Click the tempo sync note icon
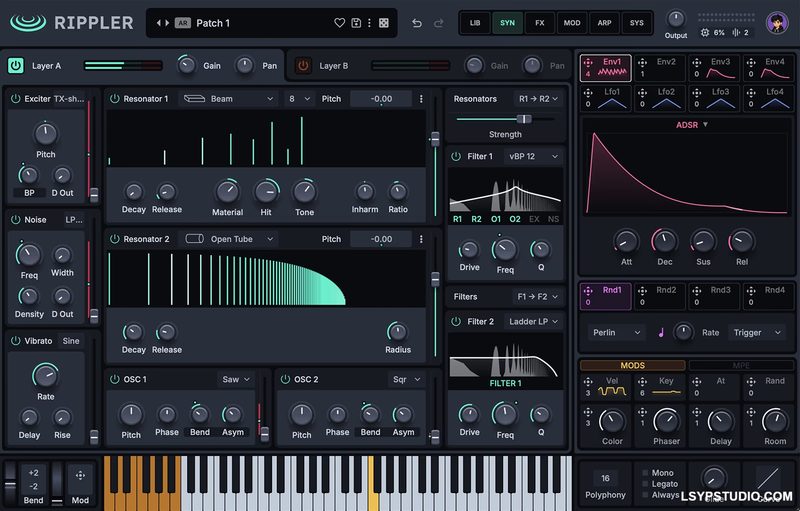 point(661,333)
